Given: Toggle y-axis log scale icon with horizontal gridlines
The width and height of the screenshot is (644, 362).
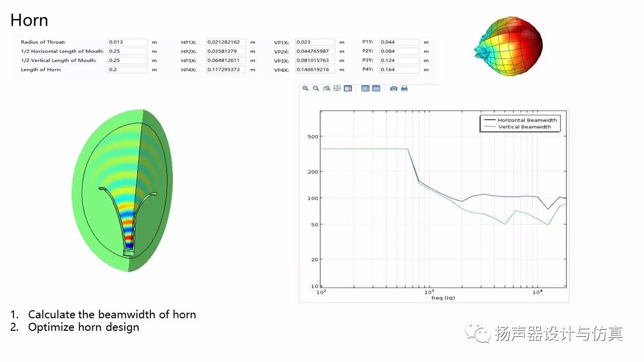Looking at the screenshot, I should pyautogui.click(x=376, y=88).
